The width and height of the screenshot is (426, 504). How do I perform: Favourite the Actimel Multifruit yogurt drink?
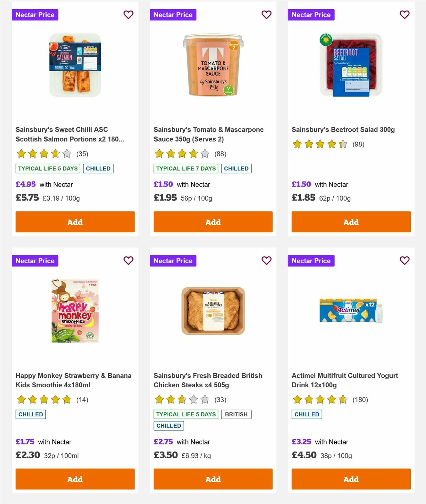404,260
